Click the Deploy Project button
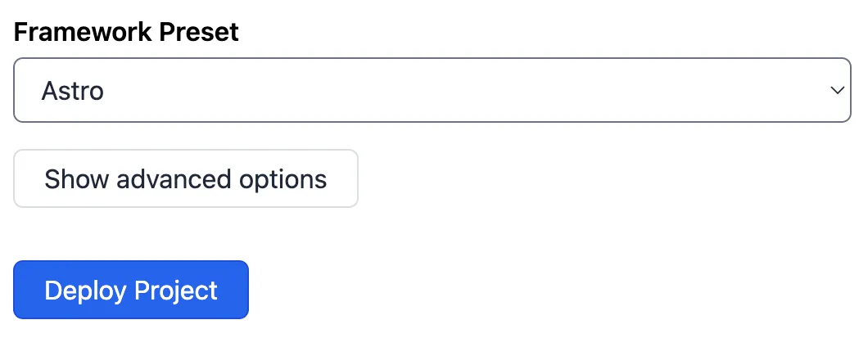This screenshot has width=868, height=347. tap(131, 290)
